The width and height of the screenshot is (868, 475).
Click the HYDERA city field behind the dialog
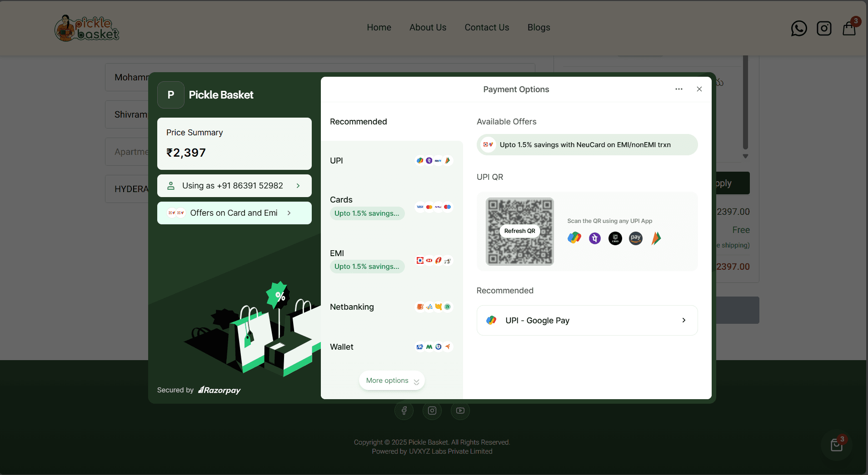(127, 189)
